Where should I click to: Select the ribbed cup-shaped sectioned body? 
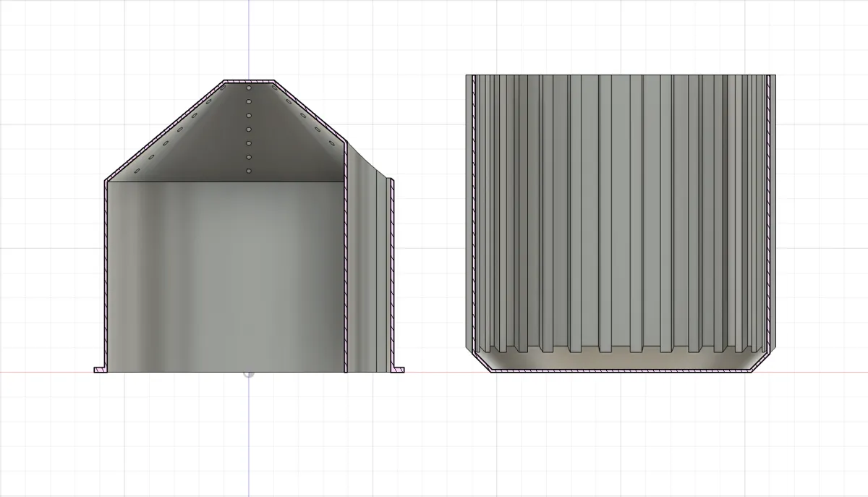[621, 224]
